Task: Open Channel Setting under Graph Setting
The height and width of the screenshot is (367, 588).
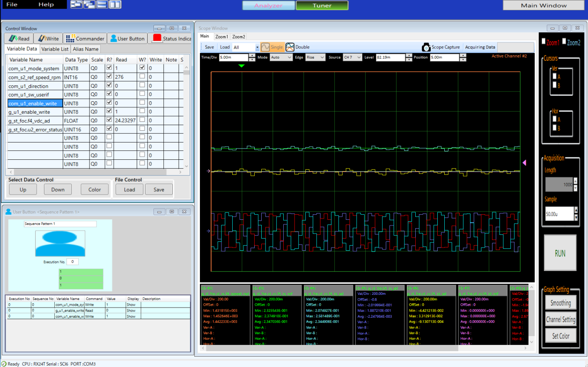Action: [x=560, y=319]
